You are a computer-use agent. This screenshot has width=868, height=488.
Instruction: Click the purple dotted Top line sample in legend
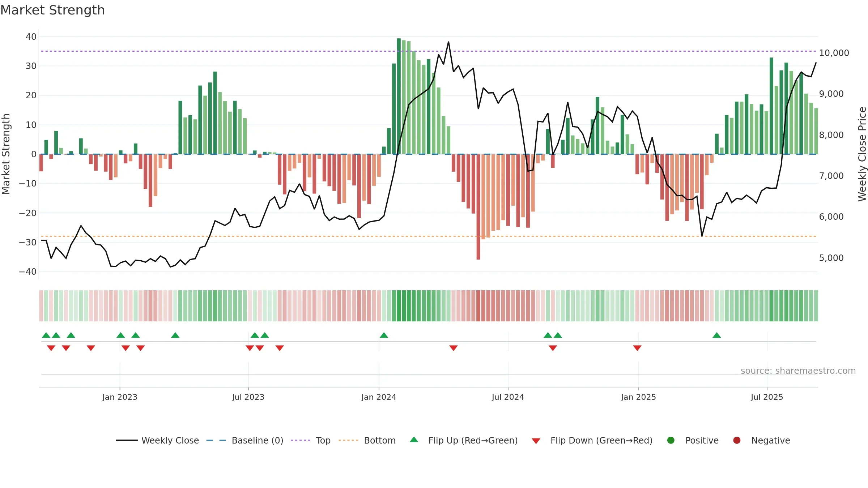(x=301, y=440)
